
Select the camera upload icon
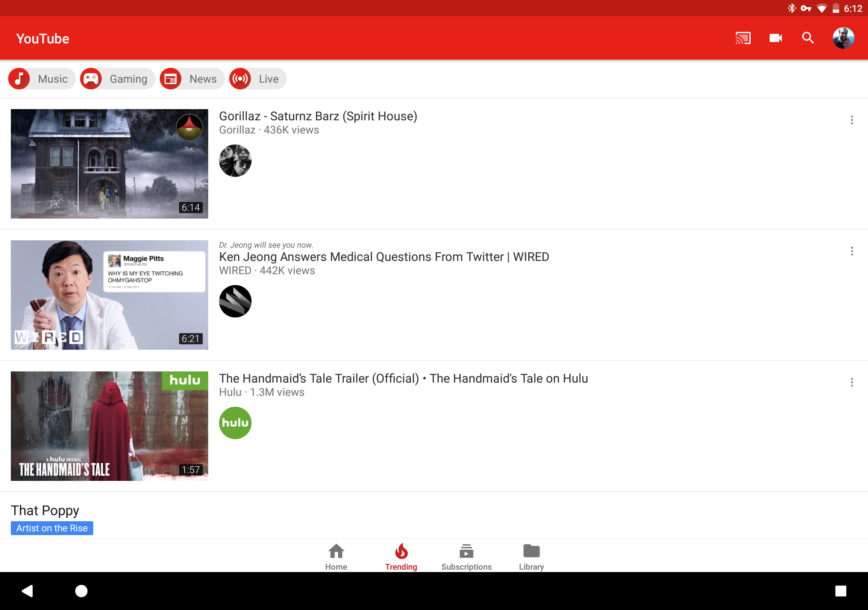(775, 38)
